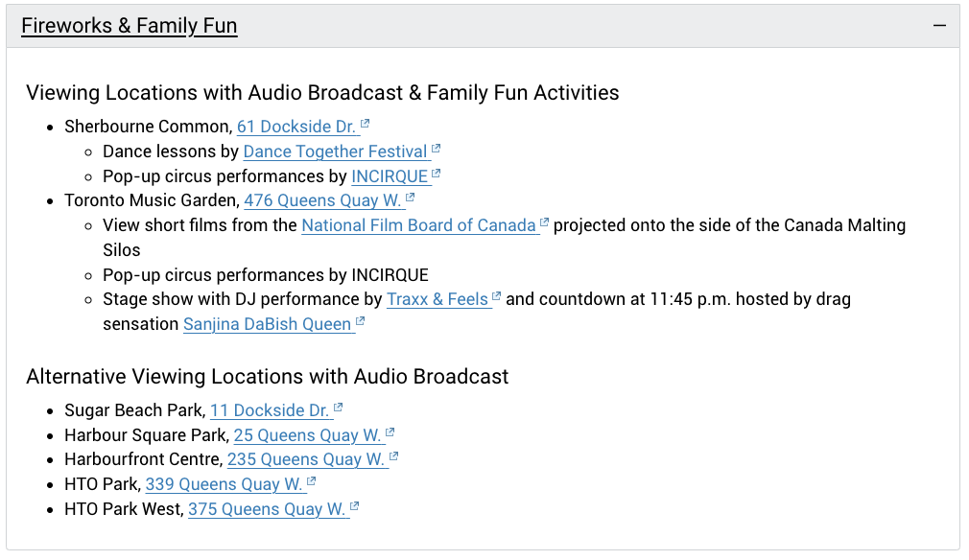Follow the 235 Queens Quay W. link
This screenshot has width=969, height=560.
coord(306,459)
